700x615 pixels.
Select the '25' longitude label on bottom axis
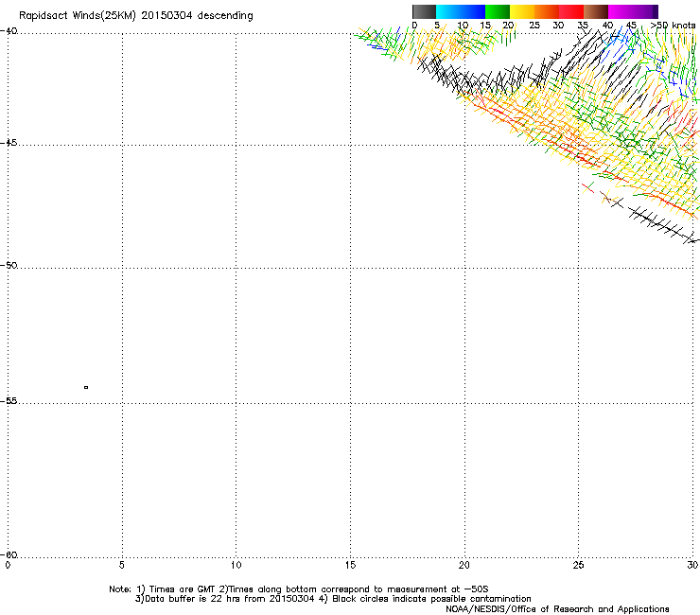click(578, 566)
